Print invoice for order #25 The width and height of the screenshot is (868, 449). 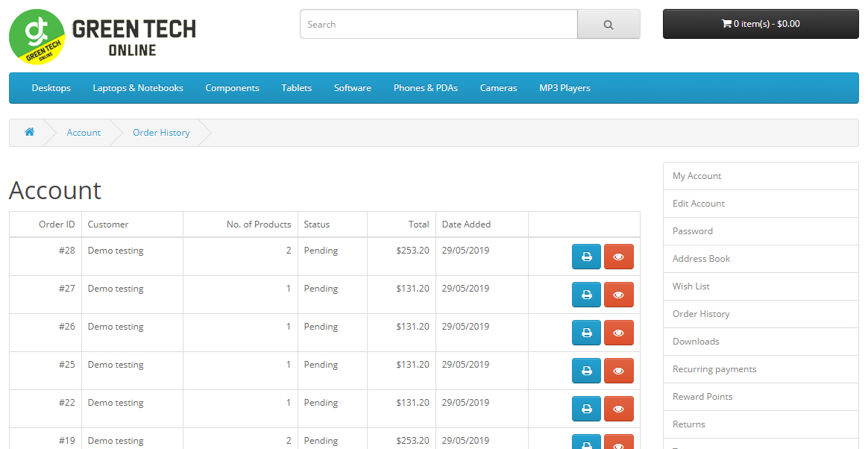click(586, 371)
